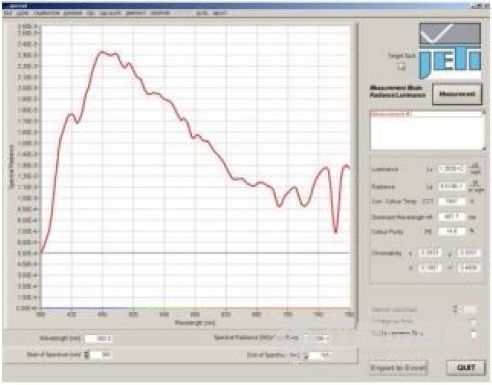Click the Luminance value field

coord(451,169)
